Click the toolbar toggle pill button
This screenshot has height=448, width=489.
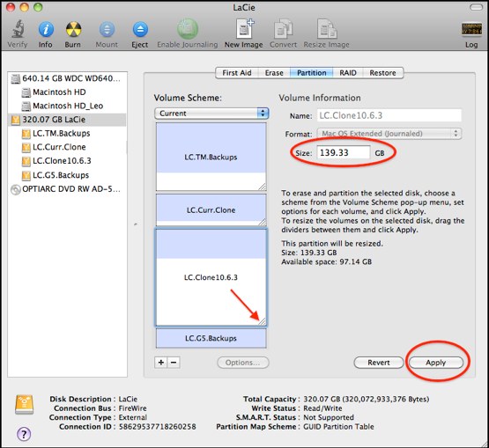click(476, 7)
